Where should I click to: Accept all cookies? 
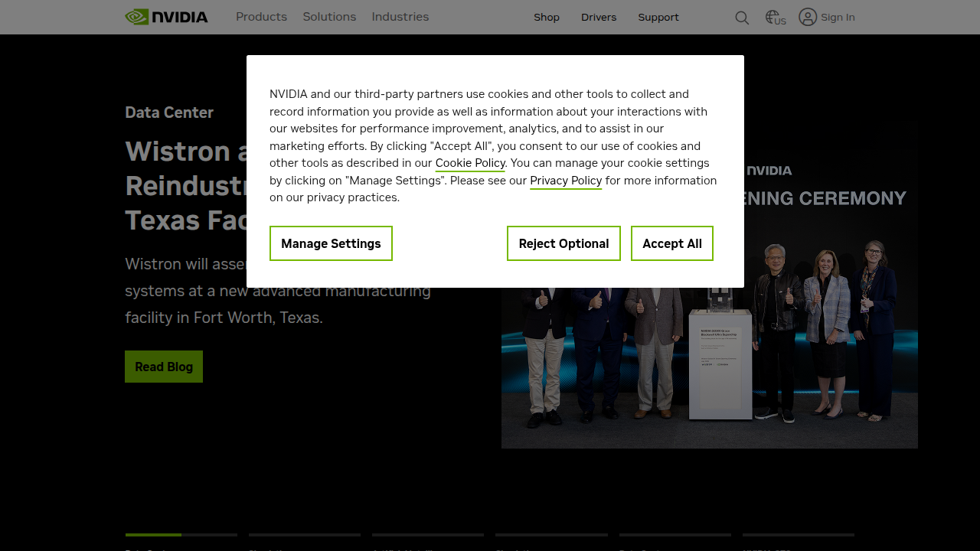[x=672, y=243]
